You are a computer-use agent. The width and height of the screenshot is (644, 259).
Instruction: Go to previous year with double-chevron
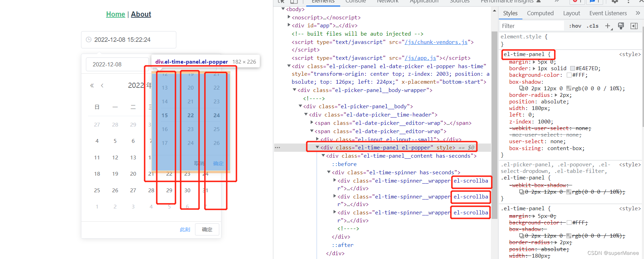(92, 85)
